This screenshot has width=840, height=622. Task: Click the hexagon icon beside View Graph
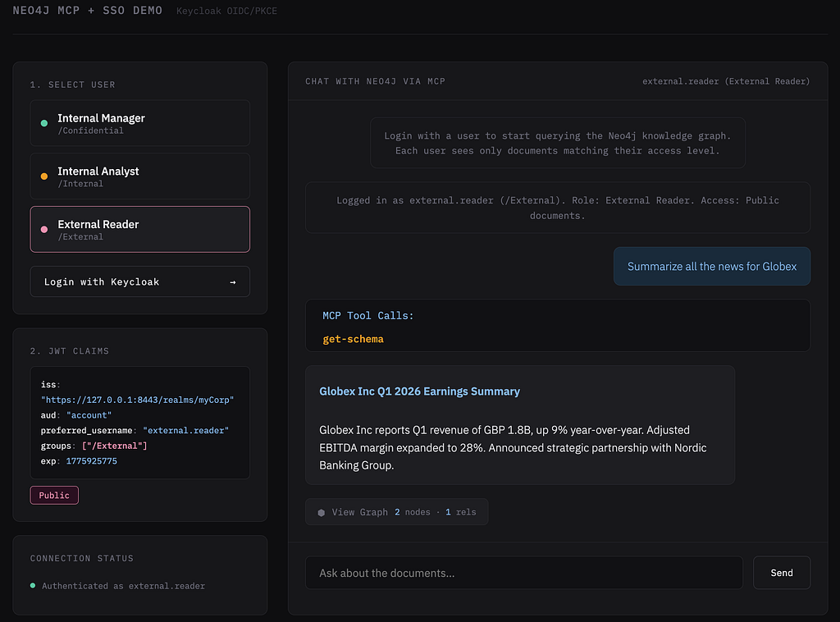click(322, 513)
